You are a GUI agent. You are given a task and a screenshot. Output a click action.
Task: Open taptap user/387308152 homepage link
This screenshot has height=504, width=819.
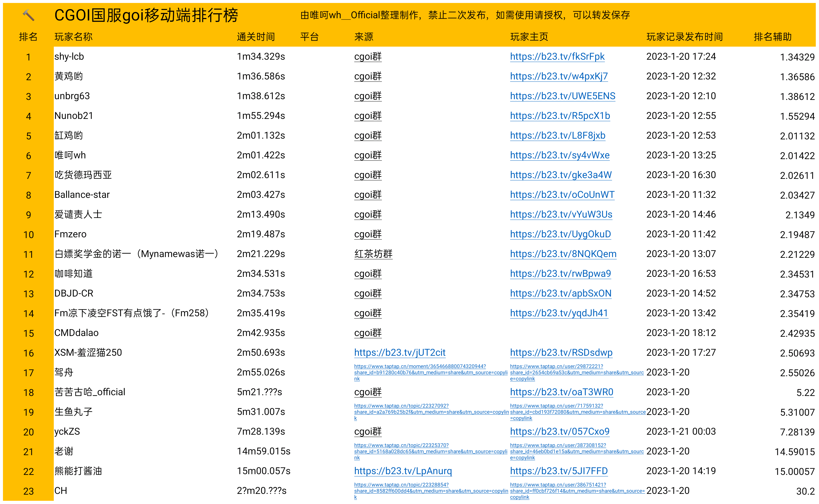click(x=577, y=451)
